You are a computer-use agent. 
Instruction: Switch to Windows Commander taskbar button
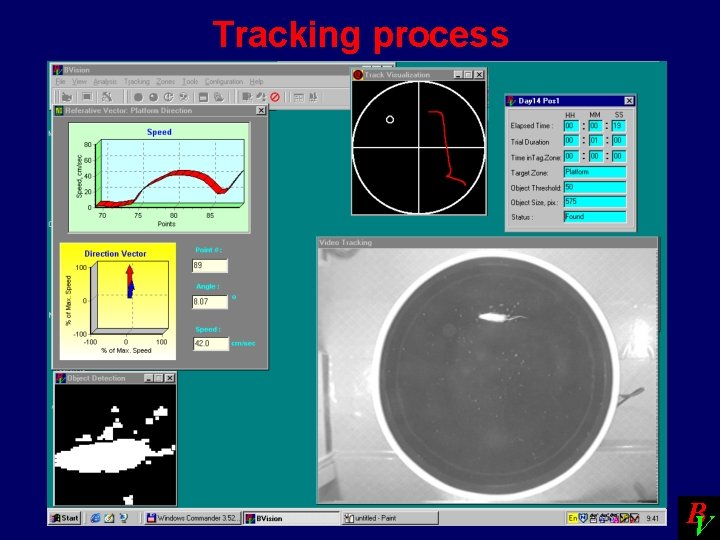click(192, 518)
